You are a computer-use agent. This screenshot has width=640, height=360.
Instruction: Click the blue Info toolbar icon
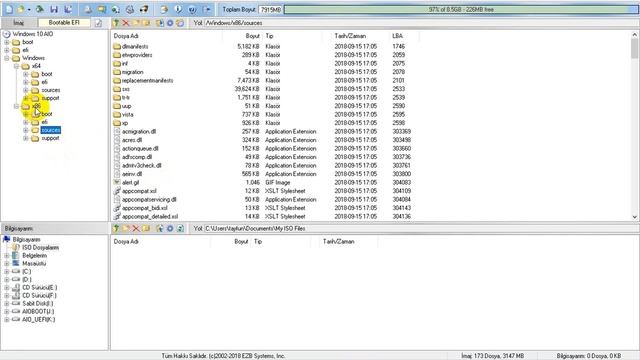(178, 9)
